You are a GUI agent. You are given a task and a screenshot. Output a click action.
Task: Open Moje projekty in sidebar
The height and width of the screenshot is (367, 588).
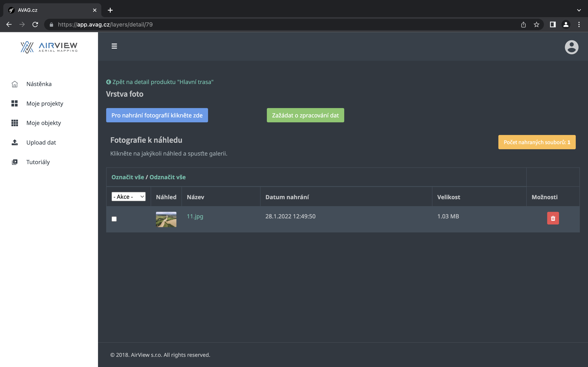(45, 104)
